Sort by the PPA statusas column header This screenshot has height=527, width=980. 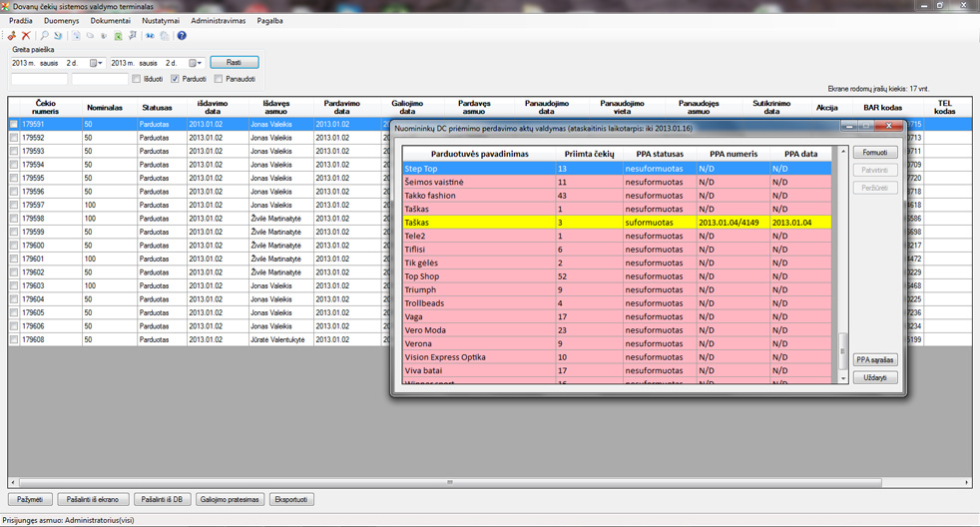click(x=660, y=154)
